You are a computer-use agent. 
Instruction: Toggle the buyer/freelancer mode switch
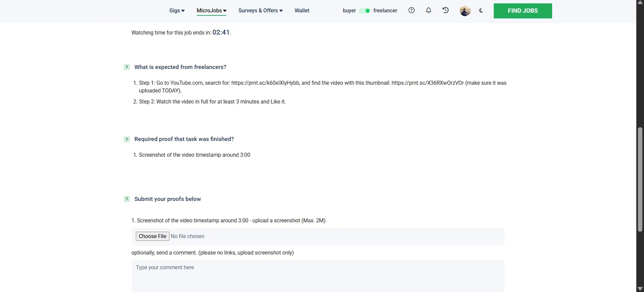(365, 11)
